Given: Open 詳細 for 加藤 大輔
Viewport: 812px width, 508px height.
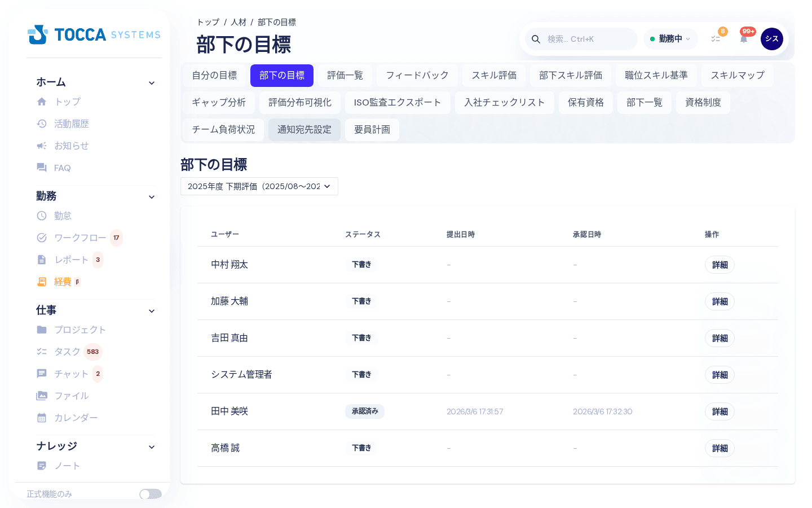Looking at the screenshot, I should coord(720,301).
